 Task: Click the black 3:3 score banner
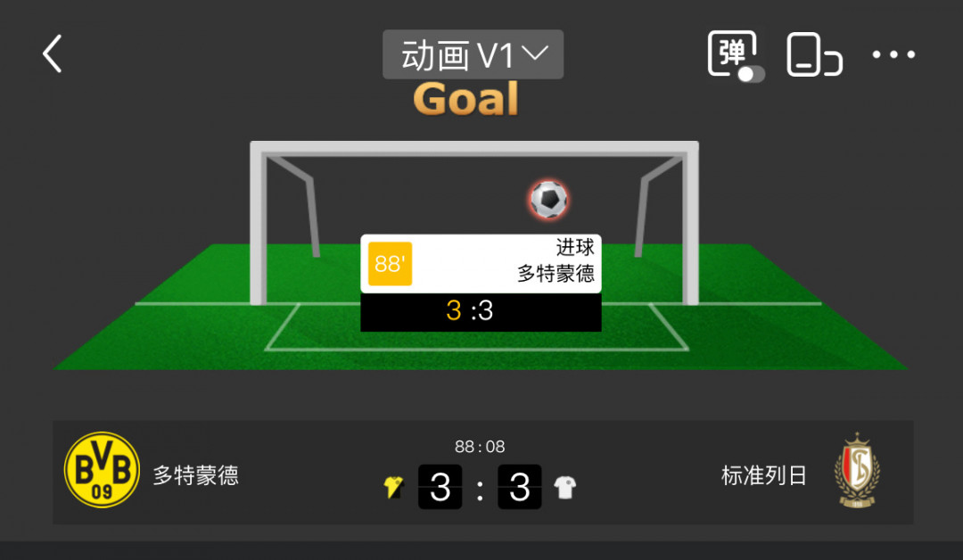pyautogui.click(x=481, y=312)
